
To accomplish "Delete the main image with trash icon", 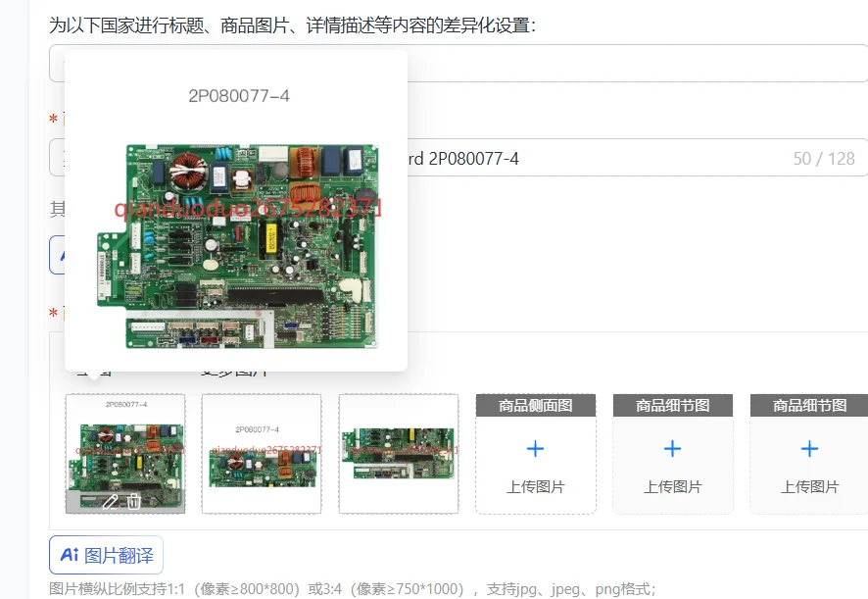I will 133,502.
